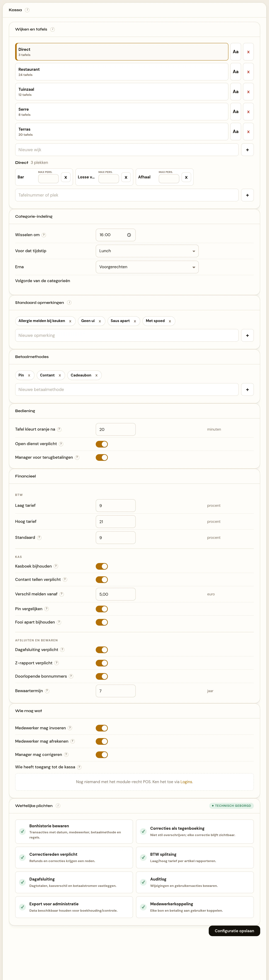Image resolution: width=269 pixels, height=980 pixels.
Task: Follow the Logins link
Action: [x=186, y=782]
